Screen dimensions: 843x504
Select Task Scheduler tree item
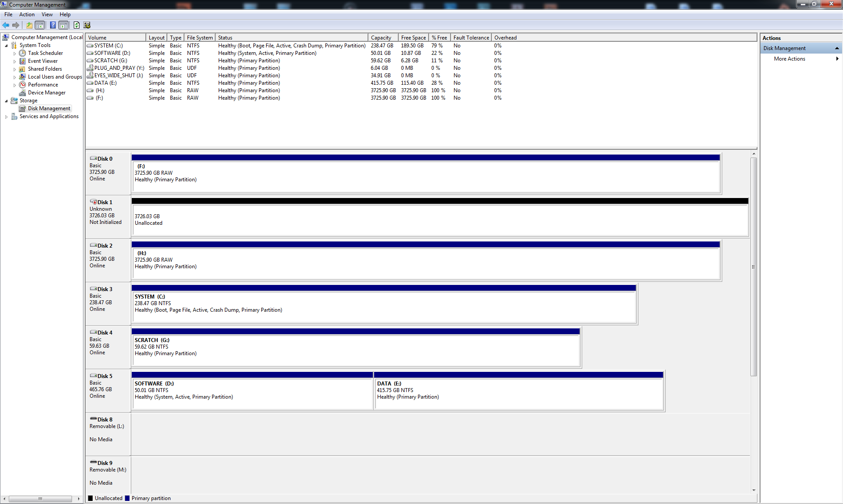click(45, 53)
